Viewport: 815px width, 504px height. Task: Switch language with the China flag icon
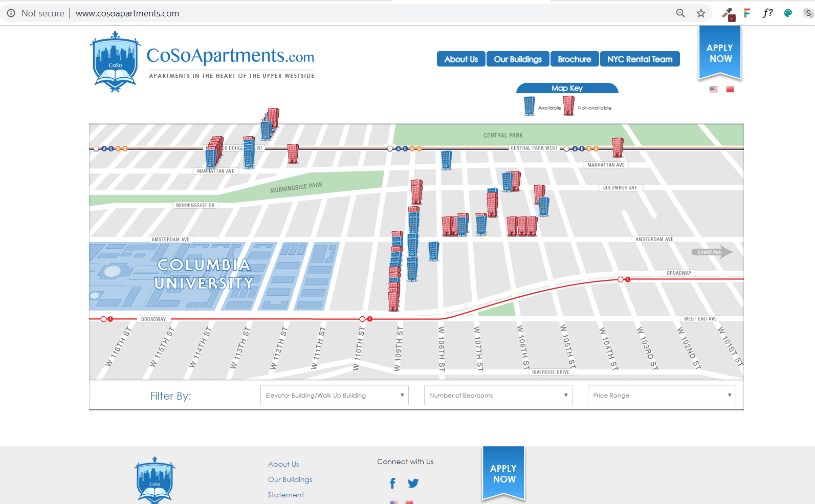pos(730,90)
